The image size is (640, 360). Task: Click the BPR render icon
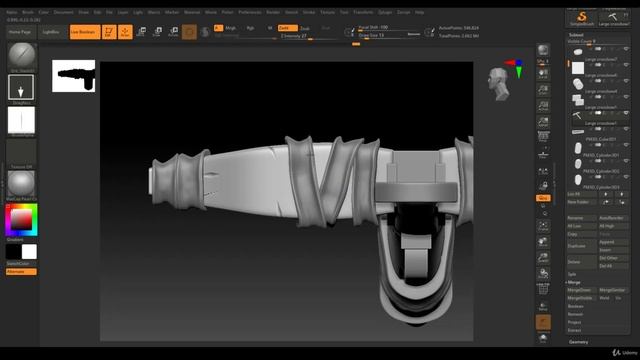[x=543, y=50]
